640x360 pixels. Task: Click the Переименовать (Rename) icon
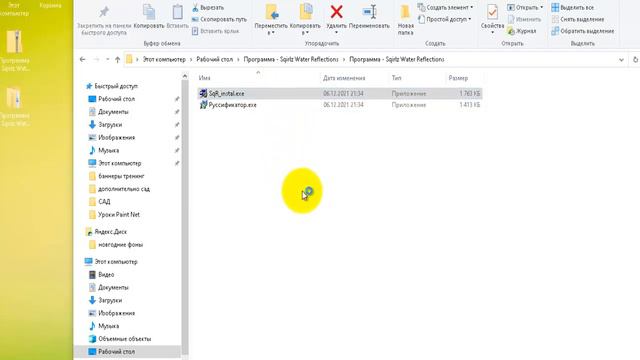(369, 12)
